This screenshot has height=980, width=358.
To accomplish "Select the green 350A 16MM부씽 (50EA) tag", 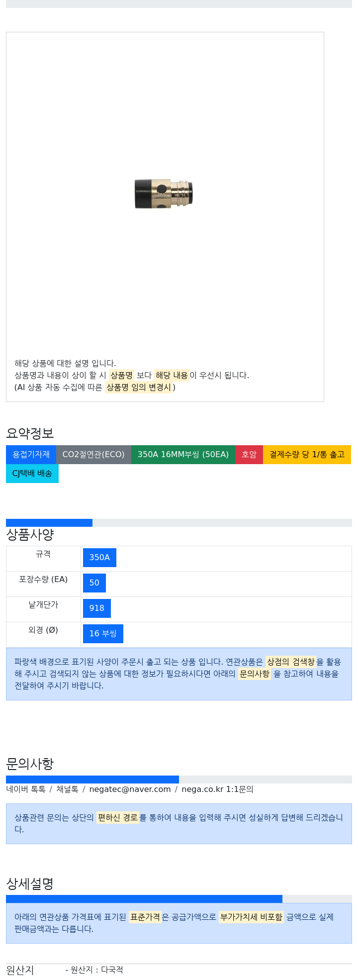I will tap(183, 455).
